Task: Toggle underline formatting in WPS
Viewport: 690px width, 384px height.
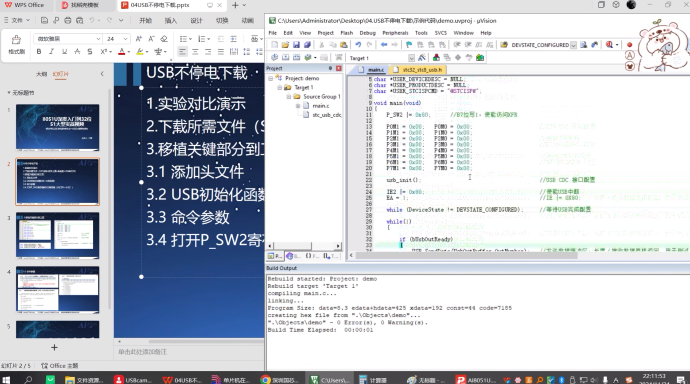Action: click(64, 52)
